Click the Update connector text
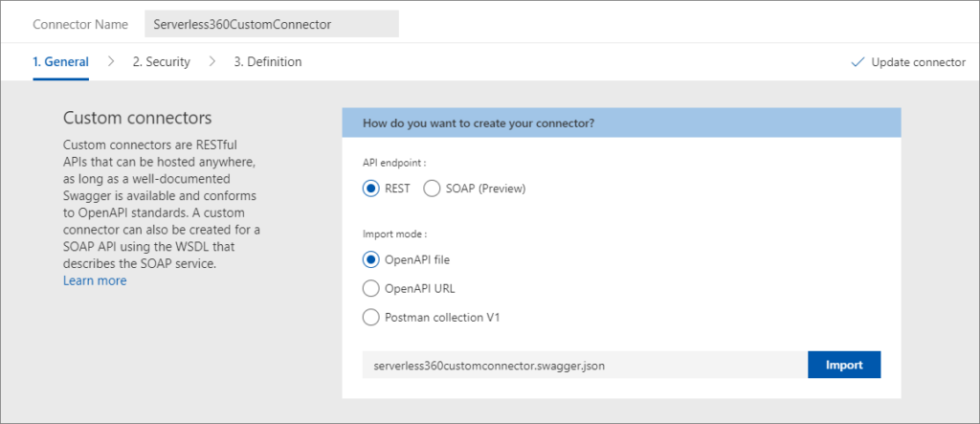The image size is (980, 424). [x=918, y=62]
